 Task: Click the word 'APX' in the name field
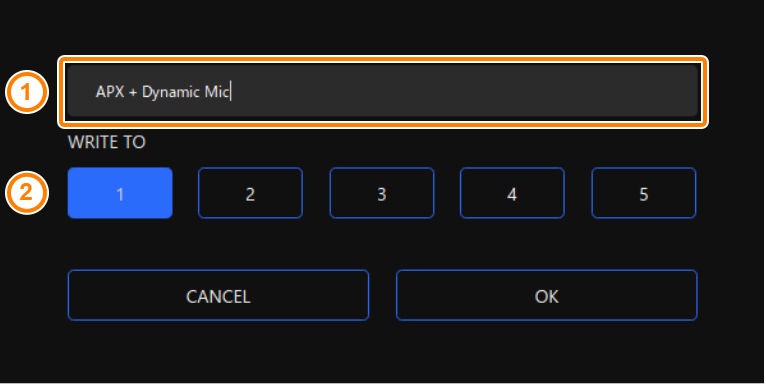tap(110, 92)
